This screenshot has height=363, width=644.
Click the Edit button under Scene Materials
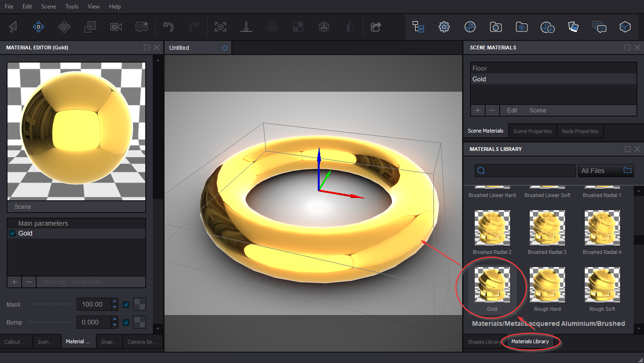coord(511,110)
